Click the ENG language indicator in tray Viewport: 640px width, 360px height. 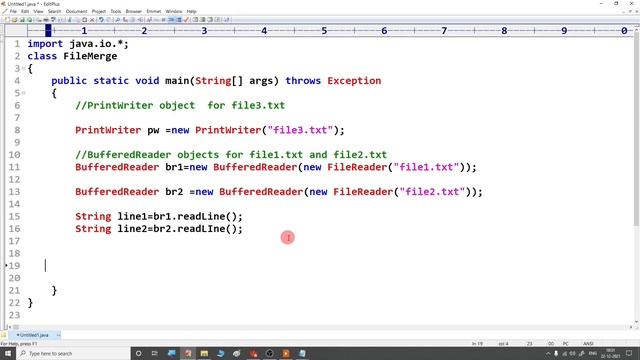click(x=593, y=353)
